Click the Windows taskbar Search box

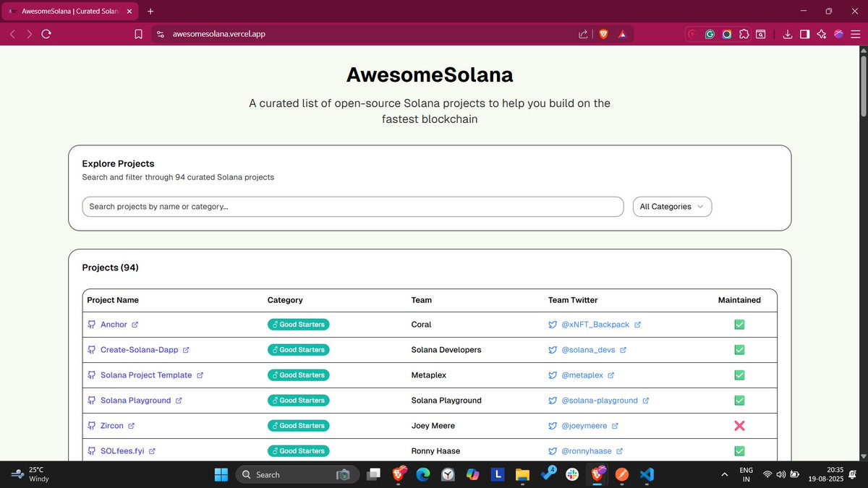point(297,474)
